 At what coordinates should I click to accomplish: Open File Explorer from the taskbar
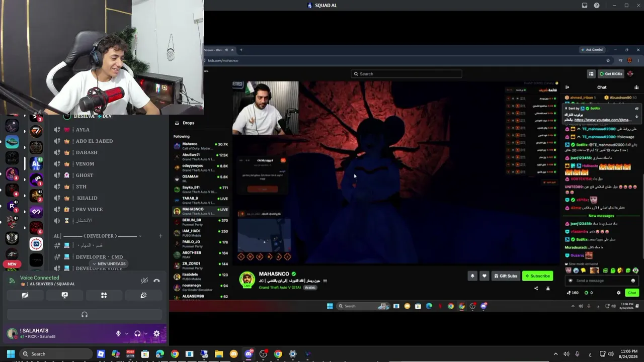tap(219, 354)
